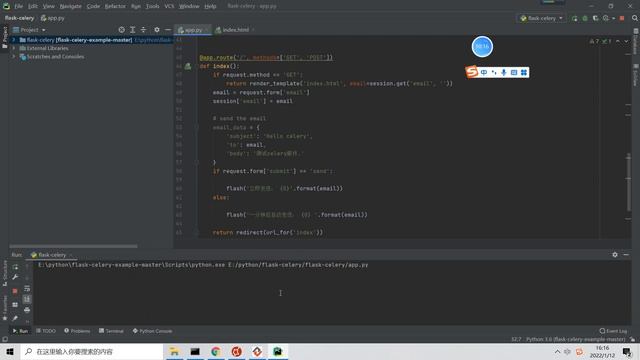Image resolution: width=640 pixels, height=360 pixels.
Task: Click the wrench icon in Run panel
Action: click(15, 278)
